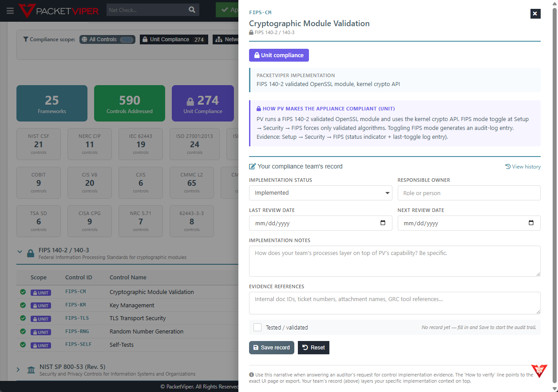Click the panel's vertical scrollbar
558x392 pixels.
point(554,195)
